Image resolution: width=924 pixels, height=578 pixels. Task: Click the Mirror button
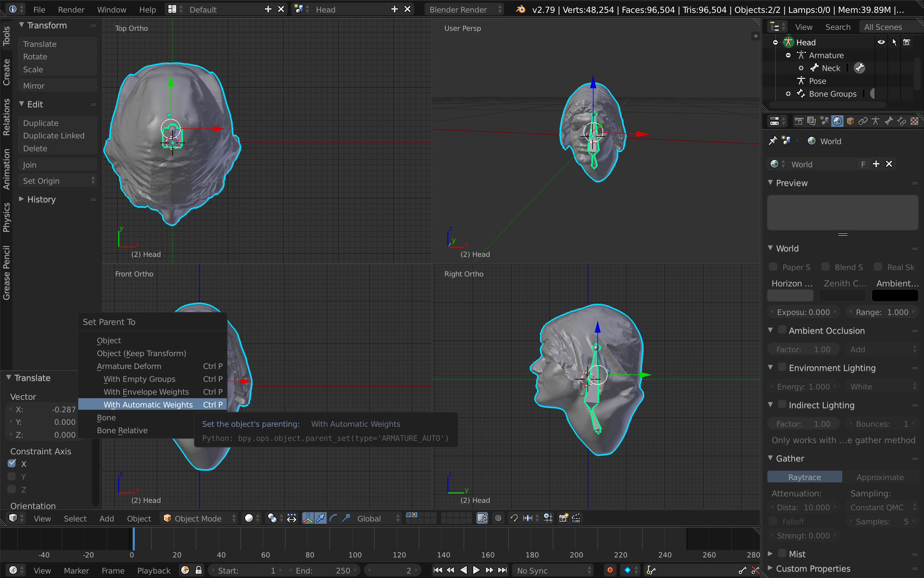tap(58, 86)
